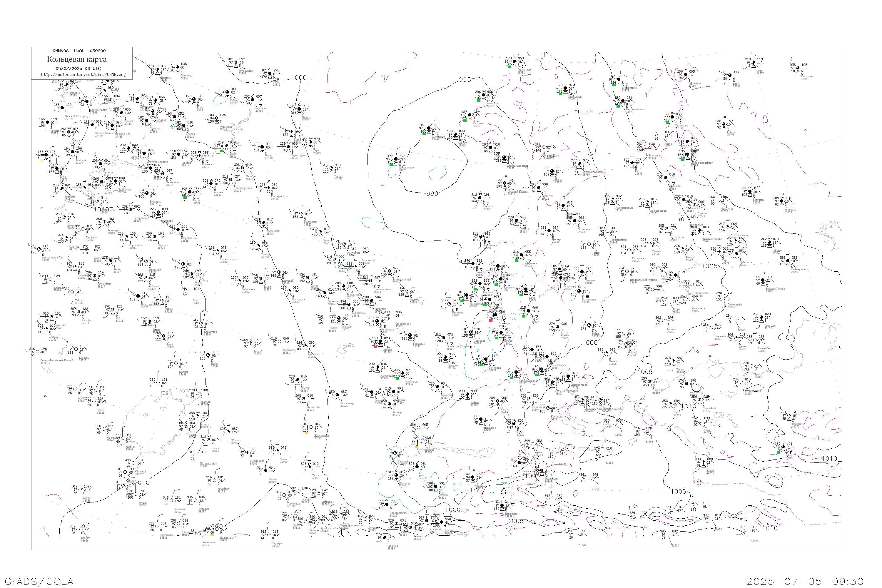Click the 2025-07-05-09:30 timestamp

(805, 581)
